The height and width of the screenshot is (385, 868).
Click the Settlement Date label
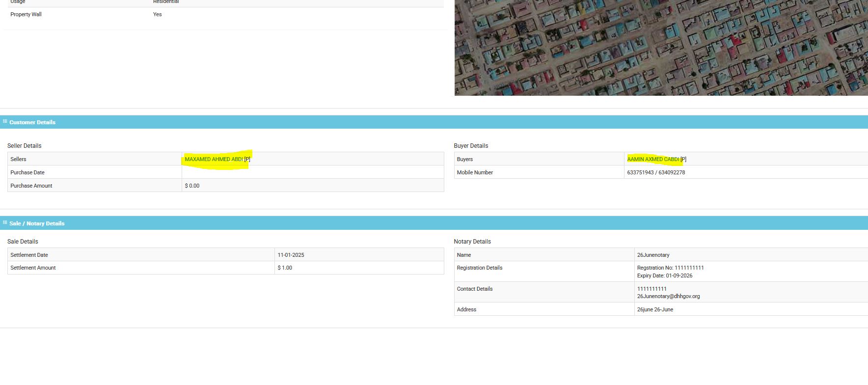coord(29,255)
